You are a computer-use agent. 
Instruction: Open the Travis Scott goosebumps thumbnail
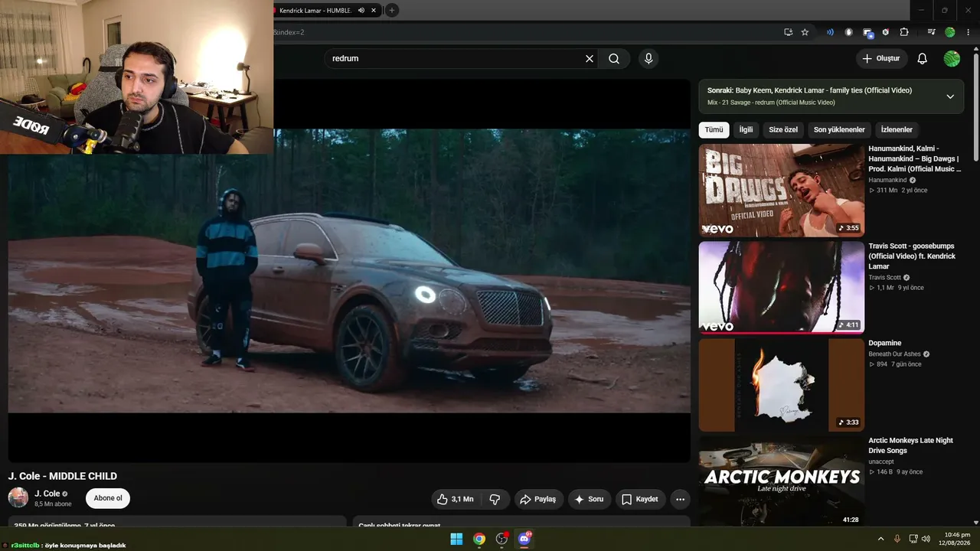pos(782,288)
